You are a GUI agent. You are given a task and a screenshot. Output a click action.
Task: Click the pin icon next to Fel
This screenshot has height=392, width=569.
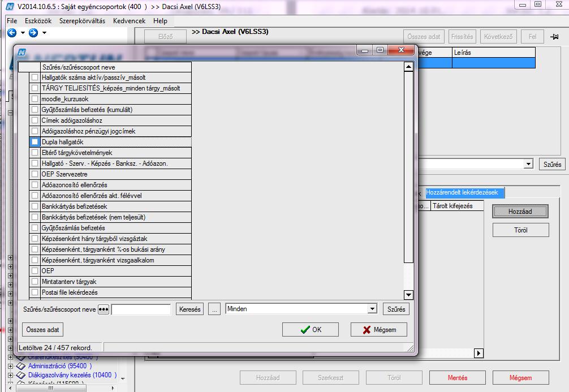click(x=554, y=37)
